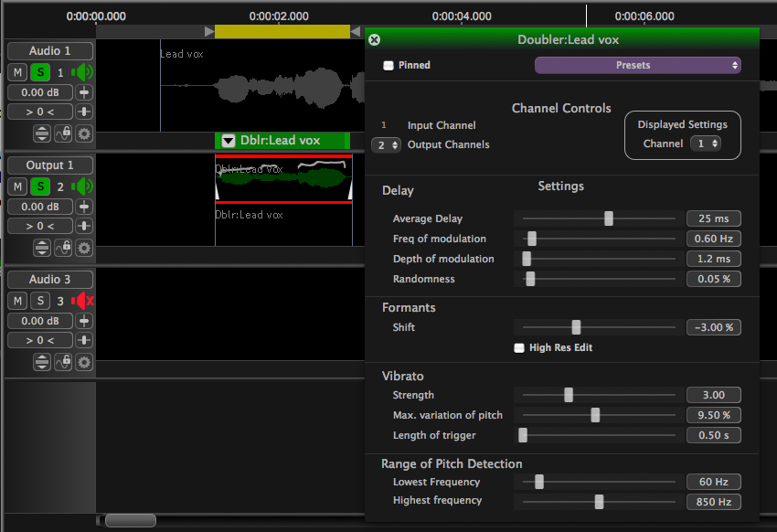Click the Audio 3 track name button
777x532 pixels.
pyautogui.click(x=50, y=280)
